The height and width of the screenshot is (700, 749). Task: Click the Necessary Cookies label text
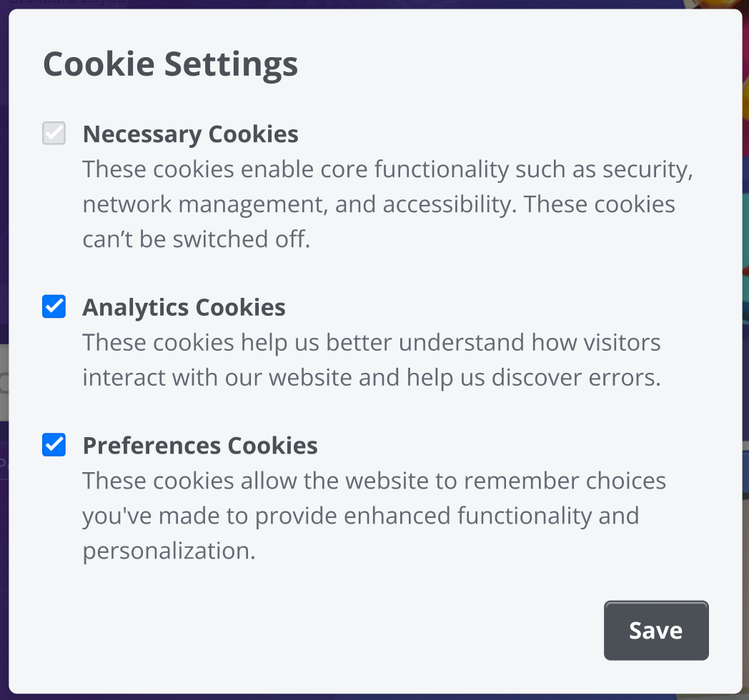190,134
